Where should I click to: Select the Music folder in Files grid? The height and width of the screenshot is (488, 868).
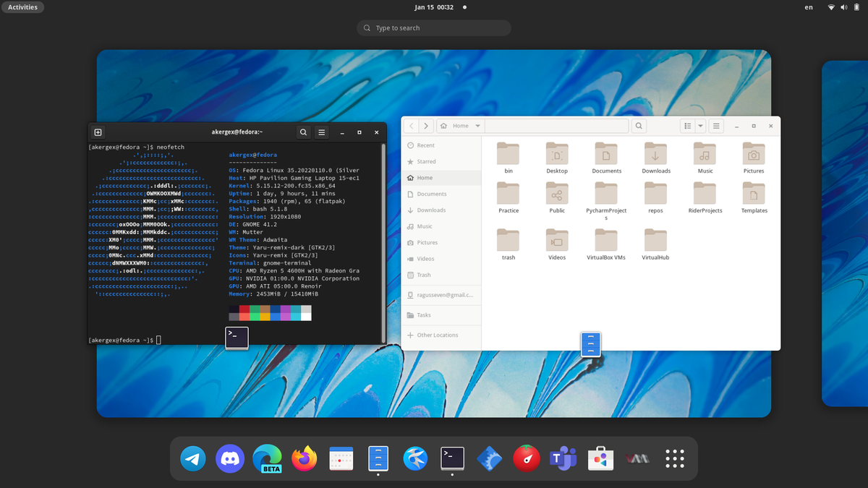[x=705, y=158]
